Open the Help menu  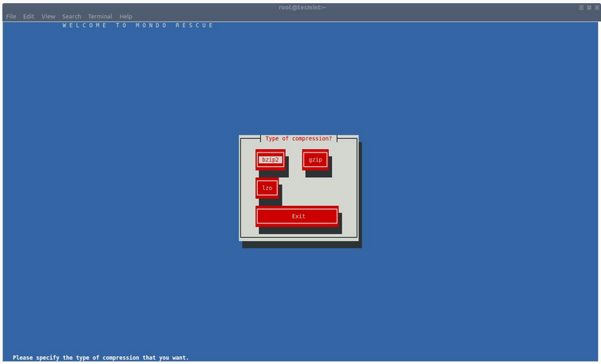click(x=126, y=16)
